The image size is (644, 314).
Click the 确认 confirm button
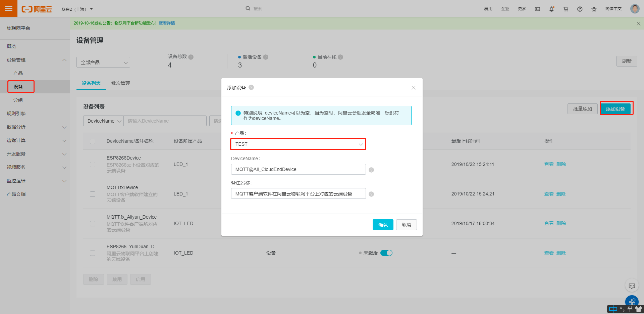pos(383,225)
